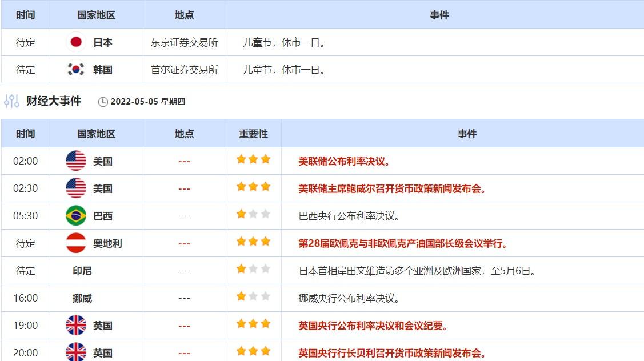Click the one-star rating for 巴西央行 event

click(253, 214)
